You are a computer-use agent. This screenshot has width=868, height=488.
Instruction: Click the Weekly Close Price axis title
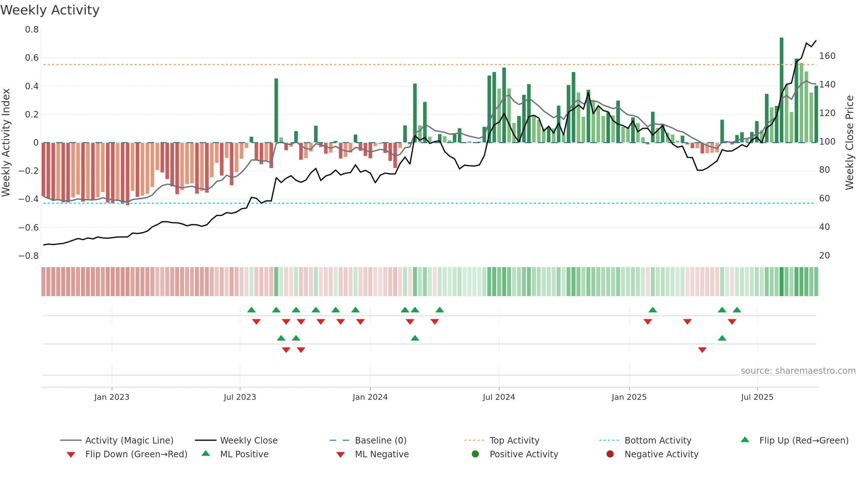pyautogui.click(x=850, y=142)
